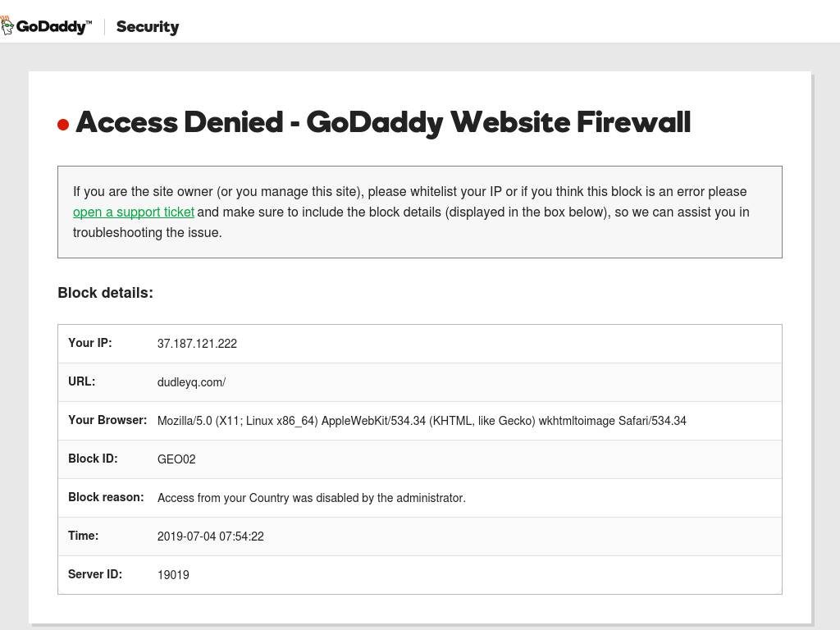Click the Access Denied heading
Screen dimensions: 840x630
[383, 122]
